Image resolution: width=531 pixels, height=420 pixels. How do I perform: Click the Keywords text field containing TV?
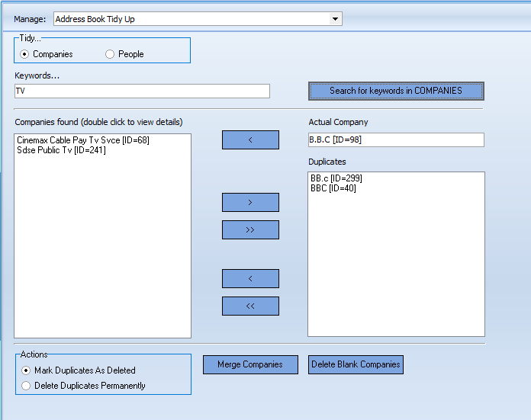tap(142, 91)
